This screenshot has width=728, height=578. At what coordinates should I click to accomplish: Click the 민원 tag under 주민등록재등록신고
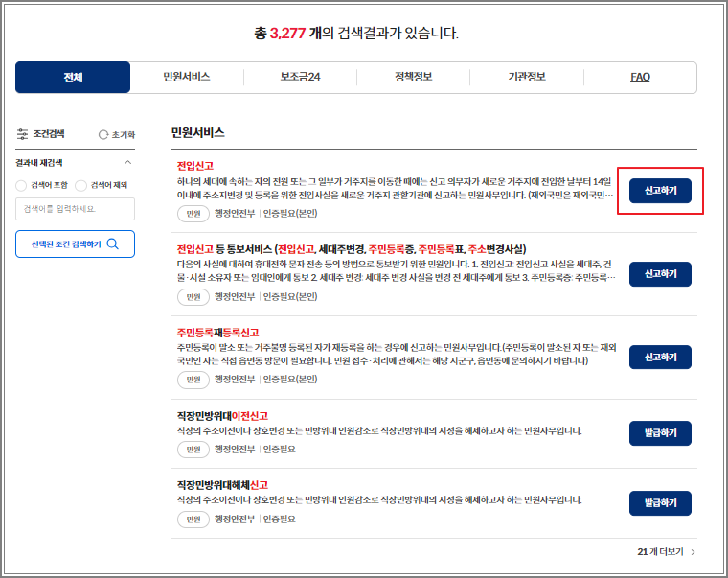click(x=193, y=380)
